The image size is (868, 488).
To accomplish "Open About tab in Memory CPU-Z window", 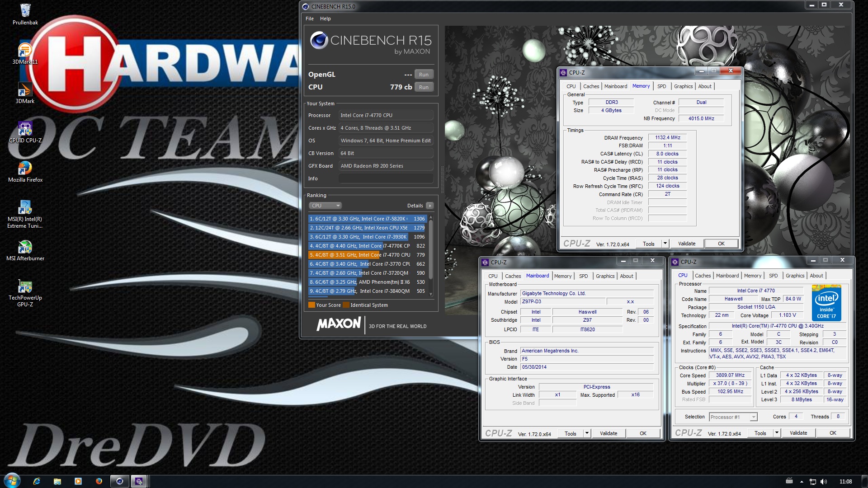I will [704, 86].
